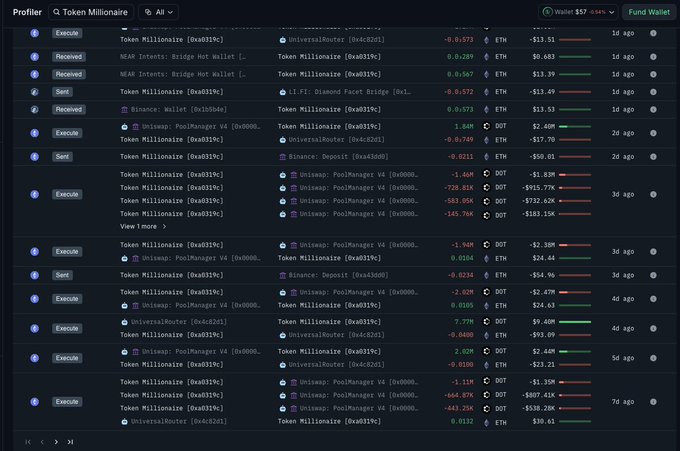
Task: Click the $9.40M value bar
Action: point(575,322)
